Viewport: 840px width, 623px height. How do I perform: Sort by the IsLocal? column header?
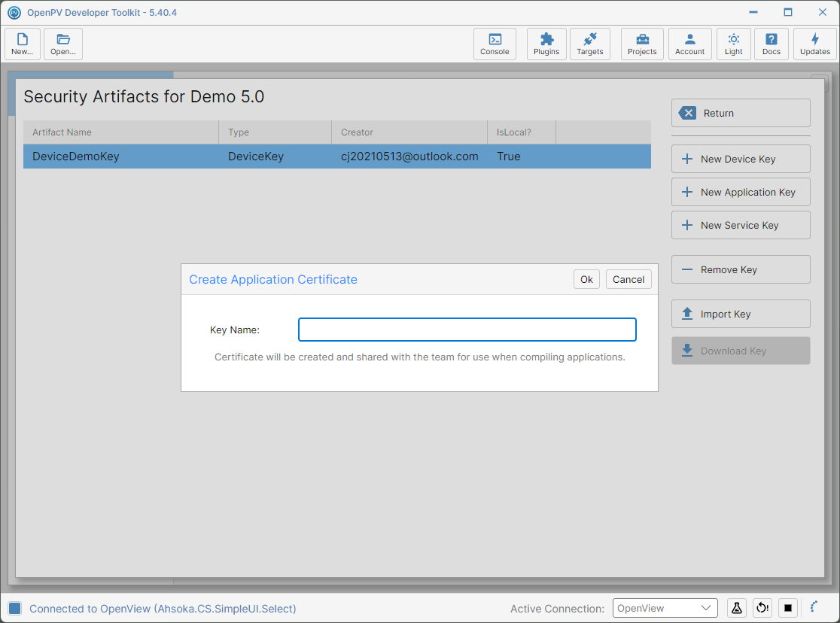click(522, 132)
